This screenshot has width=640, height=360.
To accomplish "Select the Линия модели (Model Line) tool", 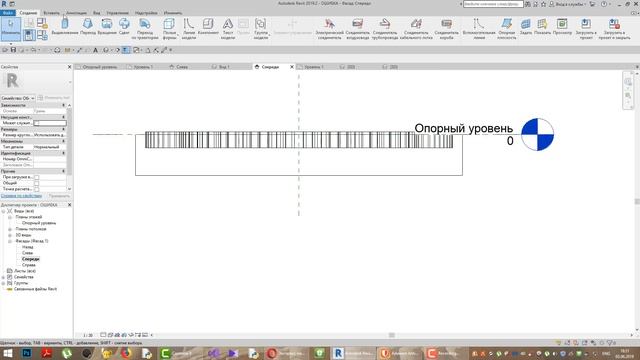I will coord(189,29).
